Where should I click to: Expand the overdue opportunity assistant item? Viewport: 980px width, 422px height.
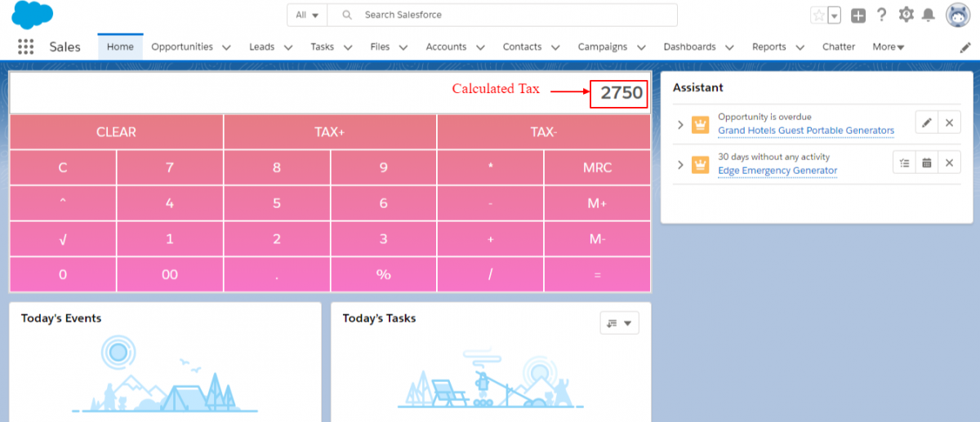click(680, 124)
